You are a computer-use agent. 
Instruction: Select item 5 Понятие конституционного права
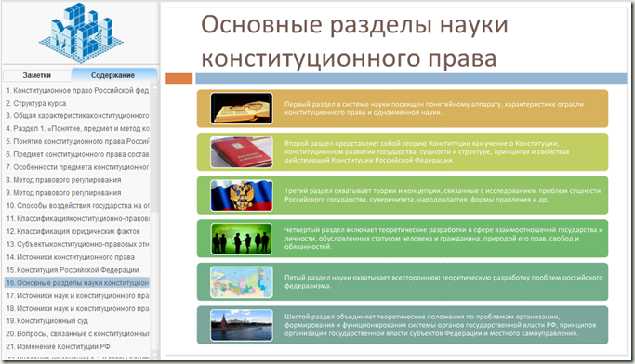click(x=77, y=141)
